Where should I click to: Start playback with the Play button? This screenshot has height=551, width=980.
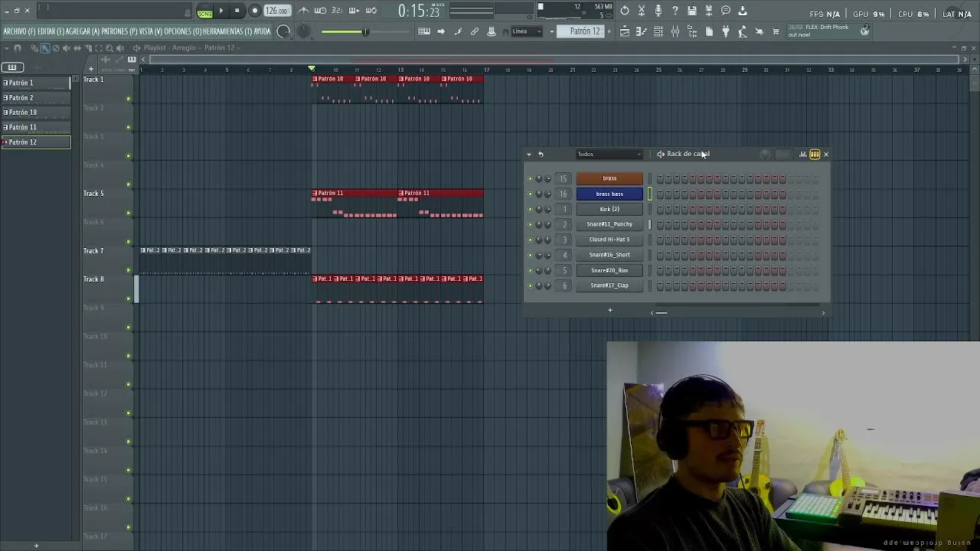221,11
